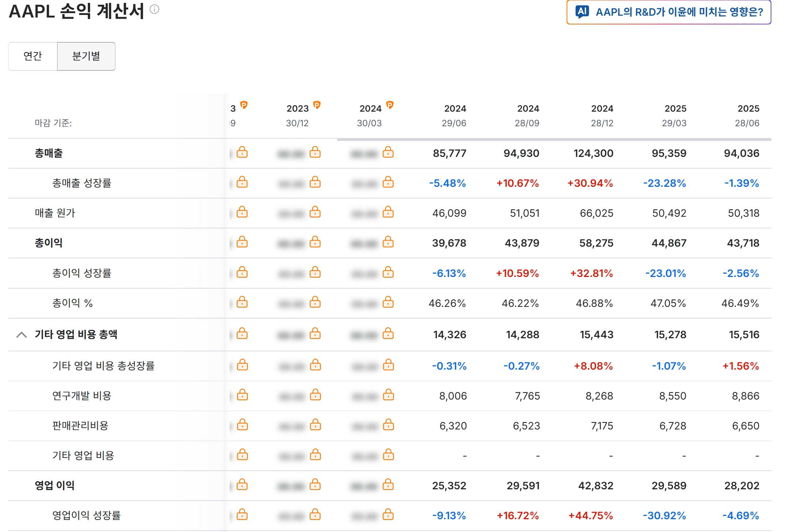Click the 총매출 성장률 row label

coord(82,183)
